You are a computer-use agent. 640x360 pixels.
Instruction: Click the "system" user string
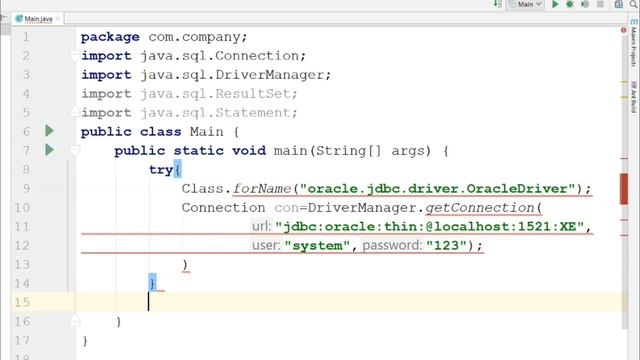click(x=317, y=246)
